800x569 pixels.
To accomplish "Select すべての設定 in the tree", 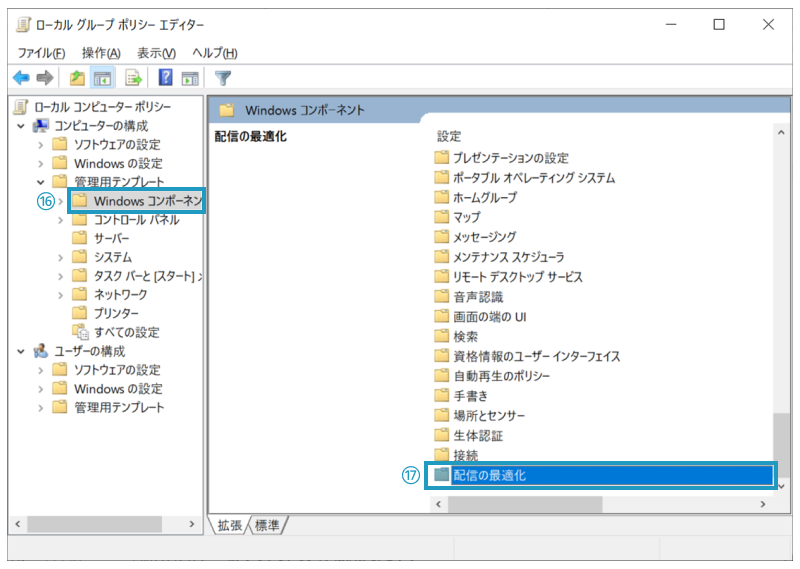I will pos(127,332).
